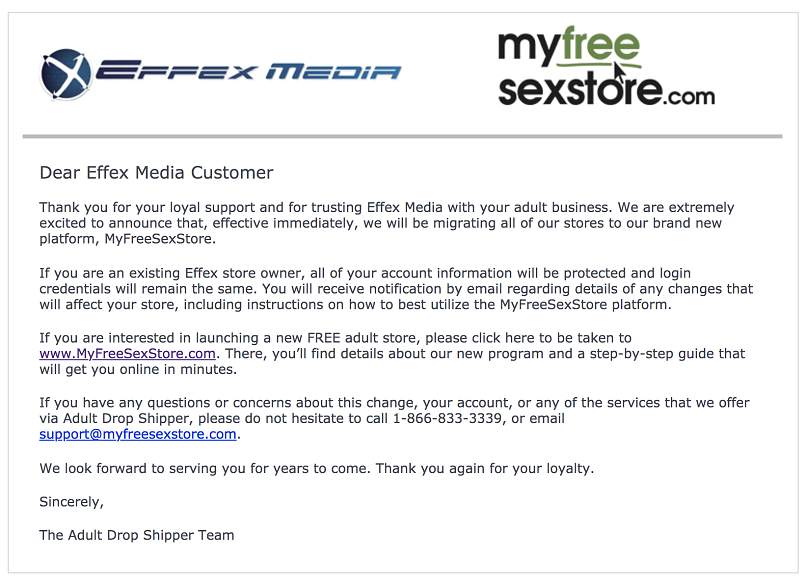Click the Effex Media globe logo icon
This screenshot has width=806, height=584.
(x=66, y=74)
